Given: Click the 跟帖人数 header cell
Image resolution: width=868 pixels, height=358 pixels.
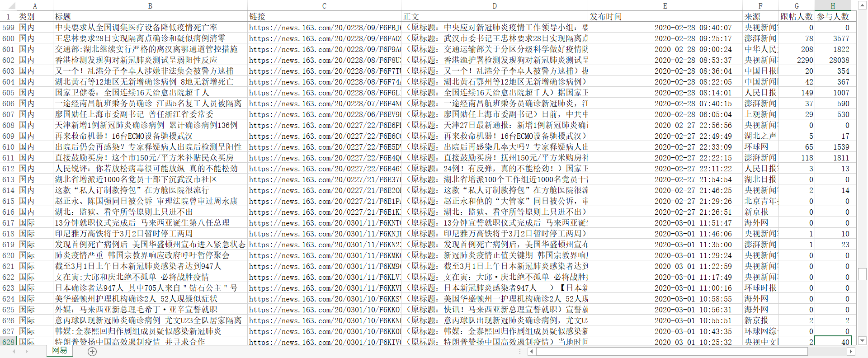Looking at the screenshot, I should (797, 17).
